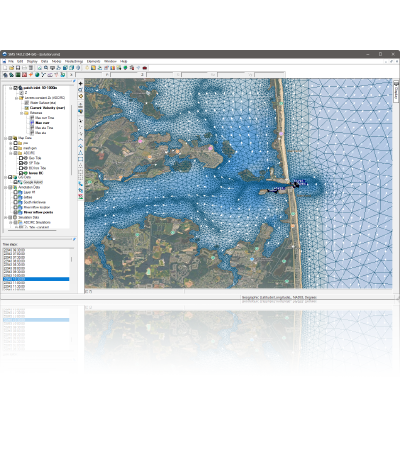
Task: Select the Current Velocity dataset
Action: (47, 108)
